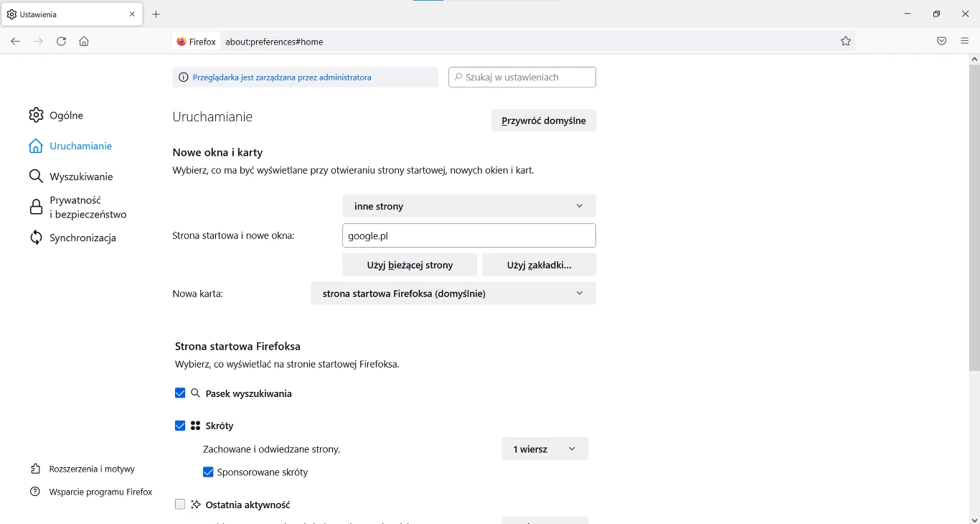The image size is (980, 524).
Task: Uncheck the Pasek wyszukiwania checkbox
Action: (x=180, y=393)
